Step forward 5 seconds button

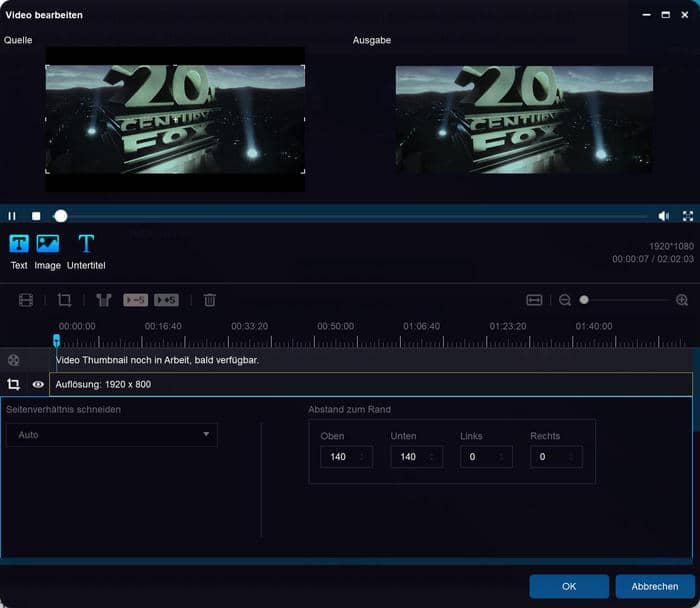167,300
